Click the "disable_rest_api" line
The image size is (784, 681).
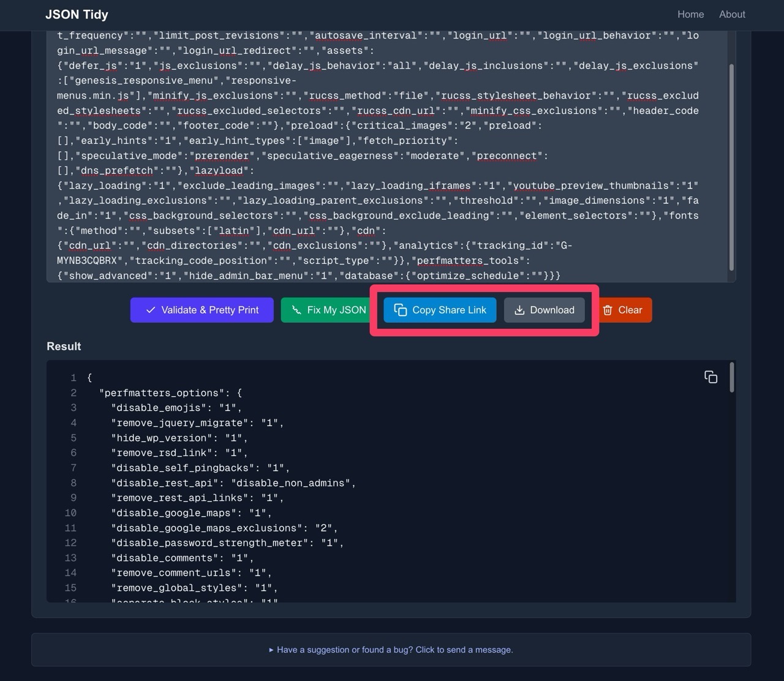coord(233,483)
